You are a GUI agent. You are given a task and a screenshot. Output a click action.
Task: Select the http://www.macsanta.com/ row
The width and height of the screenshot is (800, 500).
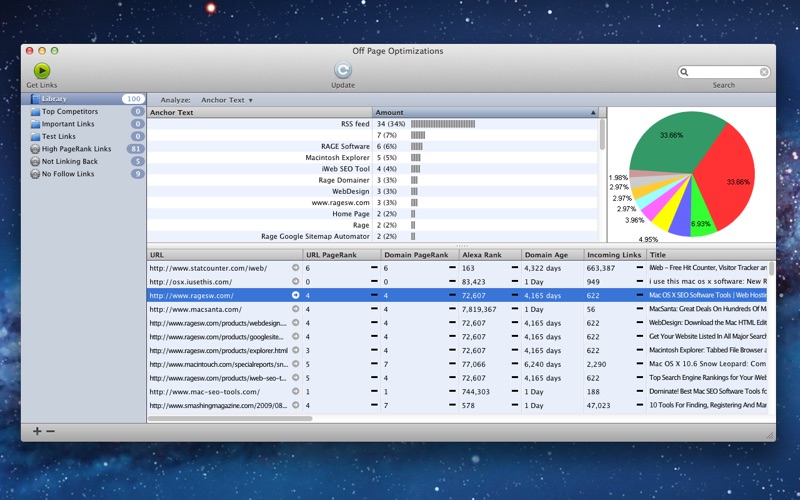coord(457,309)
